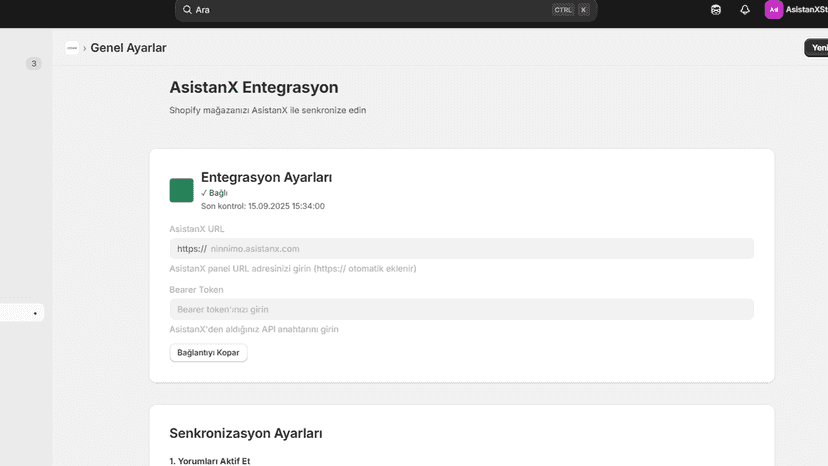Click the Bağlantıyı Kopar button
Image resolution: width=828 pixels, height=466 pixels.
pyautogui.click(x=208, y=352)
